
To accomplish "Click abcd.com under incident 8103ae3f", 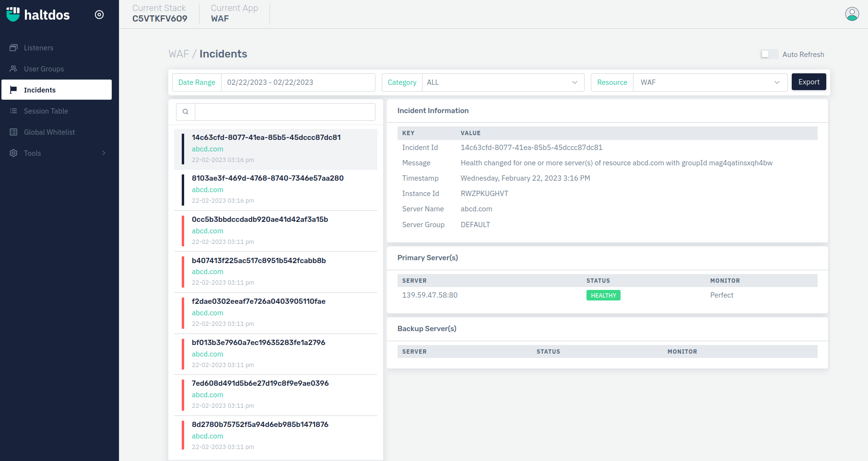I will 207,190.
